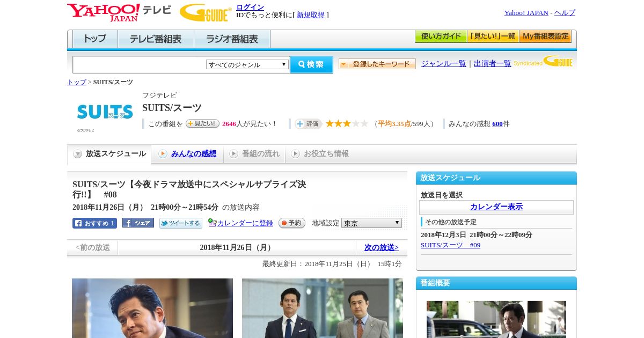Open the ログイン link
Screen dimensions: 644x338
pos(250,7)
